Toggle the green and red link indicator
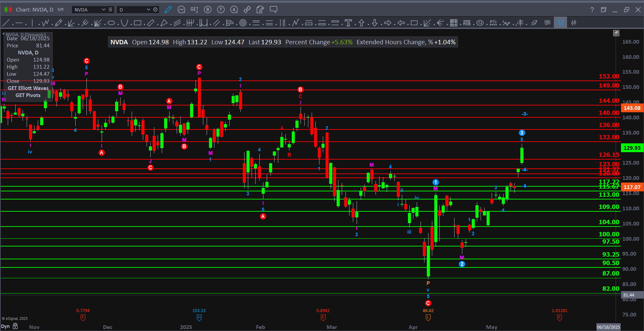 click(8, 9)
